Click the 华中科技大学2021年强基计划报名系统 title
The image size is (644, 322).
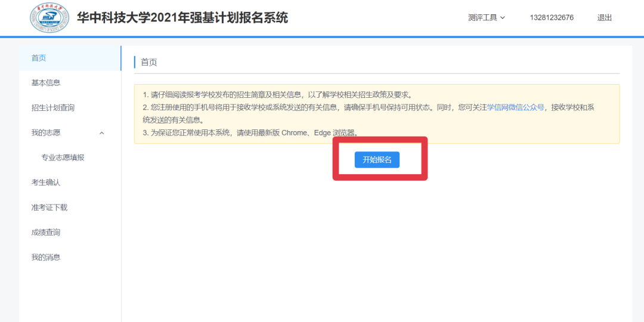183,18
